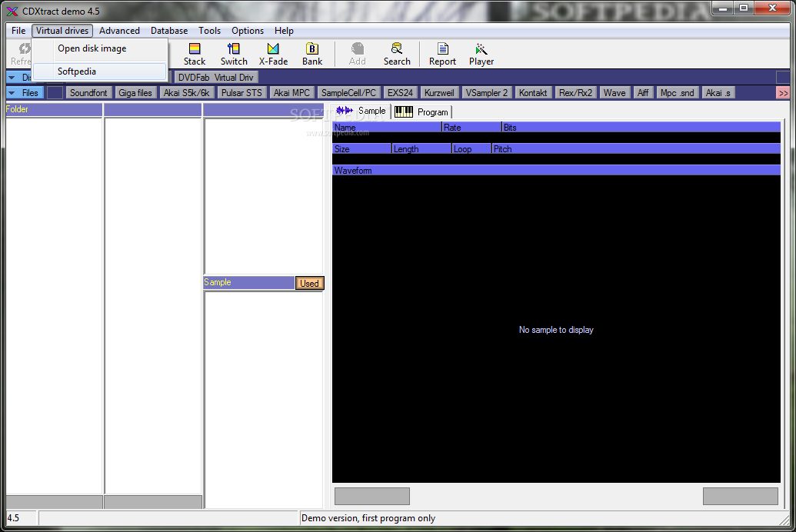Open the Report tool
796x532 pixels.
pyautogui.click(x=442, y=55)
